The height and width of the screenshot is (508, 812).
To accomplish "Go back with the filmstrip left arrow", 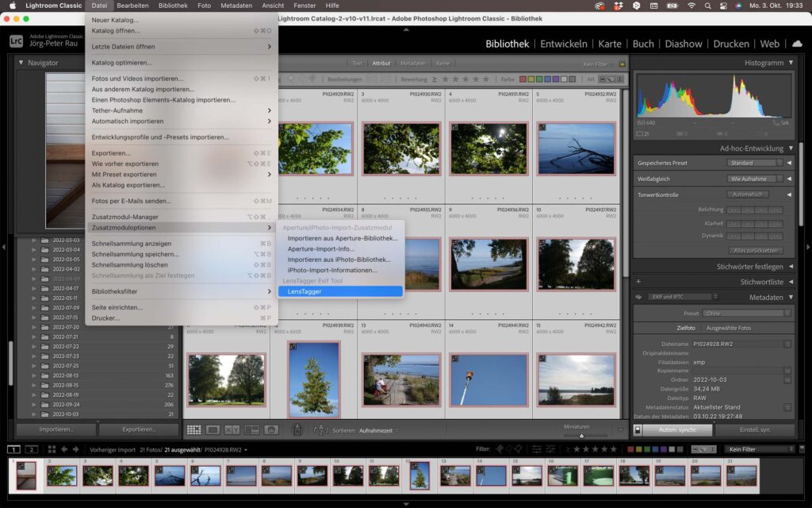I will coord(64,449).
